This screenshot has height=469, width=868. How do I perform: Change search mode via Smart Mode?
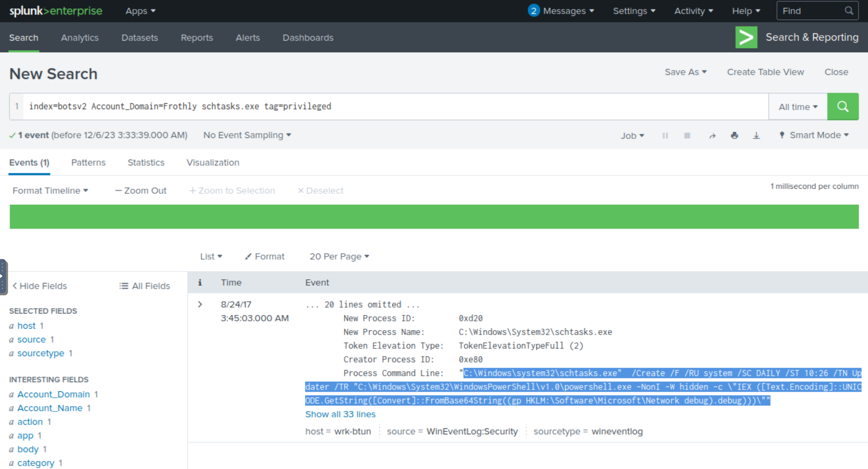pyautogui.click(x=814, y=135)
